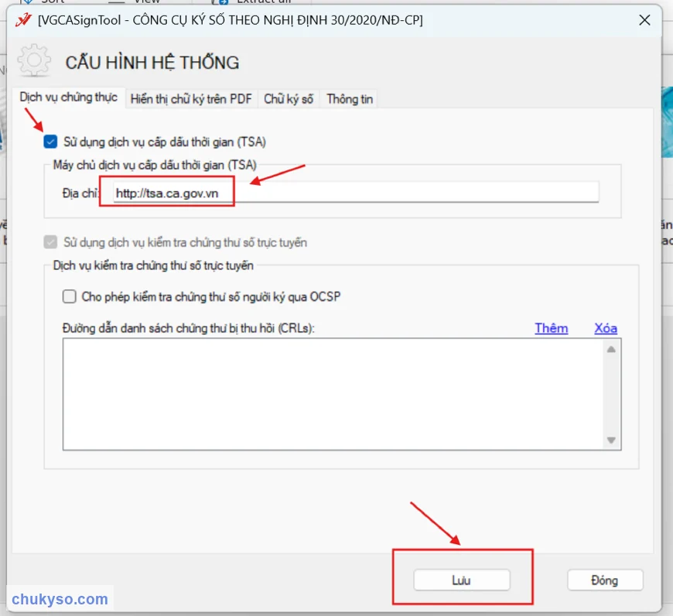Toggle Sử dụng dịch vụ cấp dấu thời gian (TSA) checkbox

pos(50,142)
